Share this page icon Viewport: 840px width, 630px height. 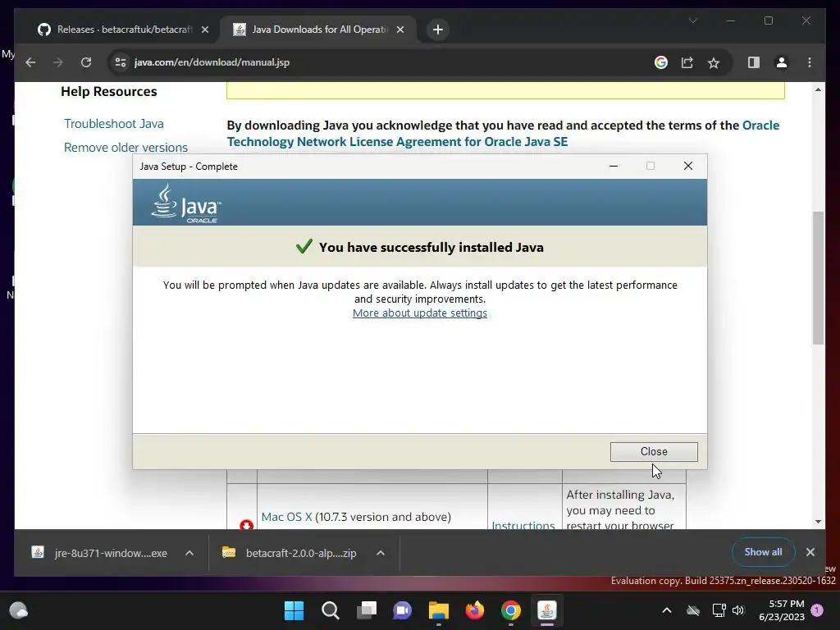[x=687, y=62]
